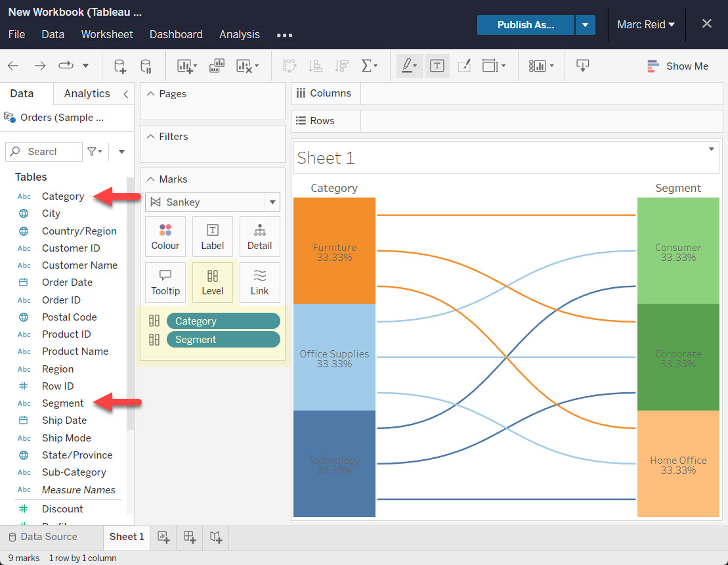Screen dimensions: 728x565
Task: Open the Data Source page
Action: pyautogui.click(x=43, y=537)
